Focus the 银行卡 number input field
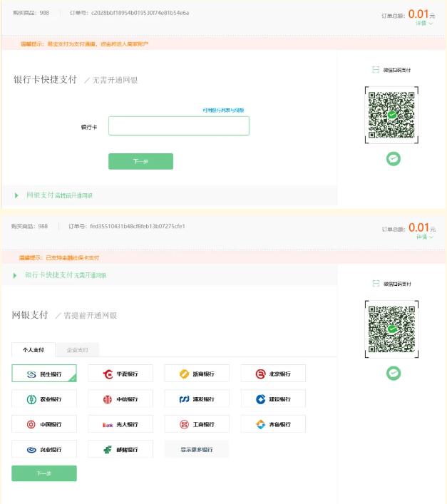The height and width of the screenshot is (504, 447). (179, 126)
